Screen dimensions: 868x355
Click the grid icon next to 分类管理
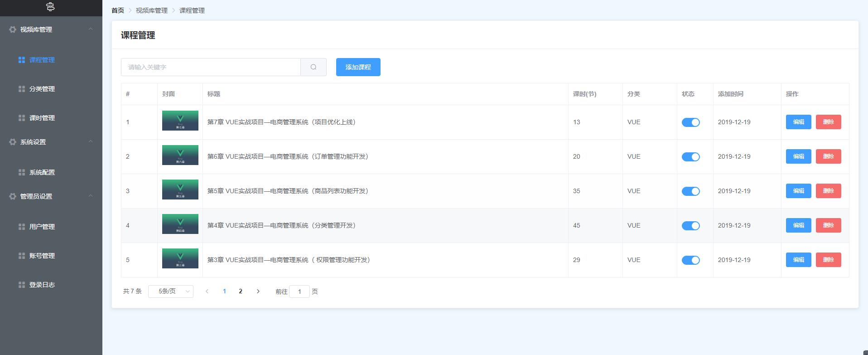[x=22, y=89]
